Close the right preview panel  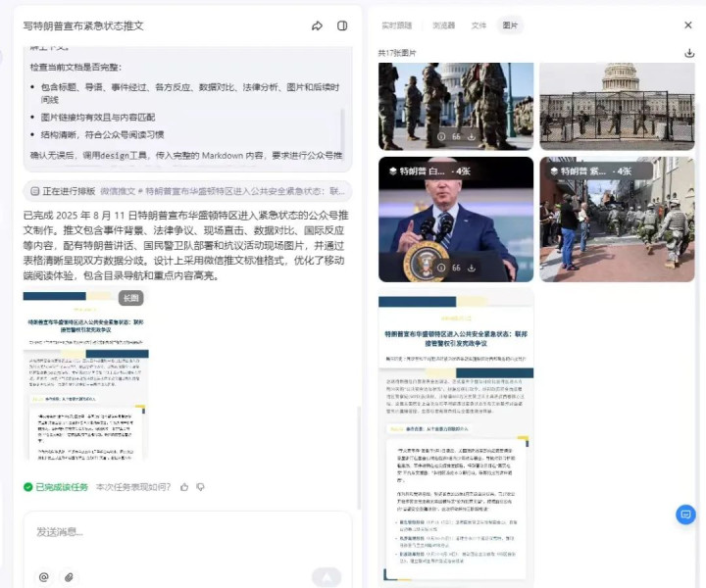pyautogui.click(x=688, y=25)
